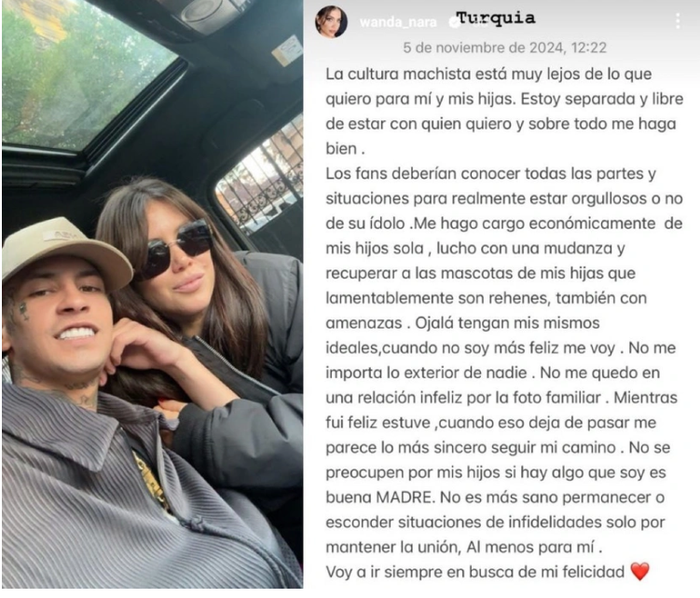Click the red heart emoji

[x=639, y=572]
